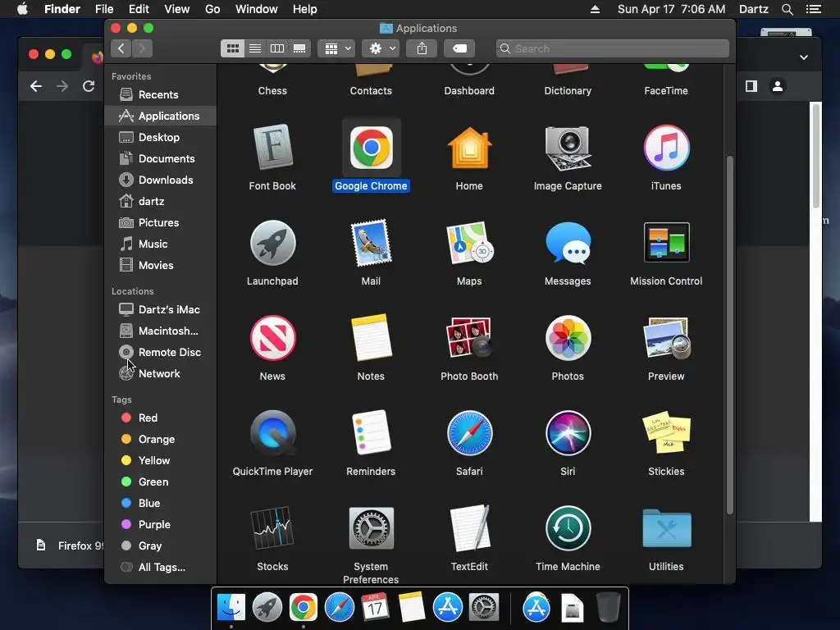Open the Font Book app icon
840x630 pixels.
point(272,148)
